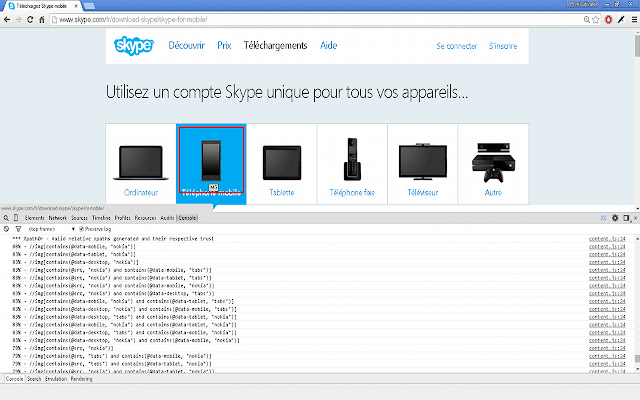
Task: Switch to the Profiles DevTools tab
Action: pyautogui.click(x=122, y=218)
